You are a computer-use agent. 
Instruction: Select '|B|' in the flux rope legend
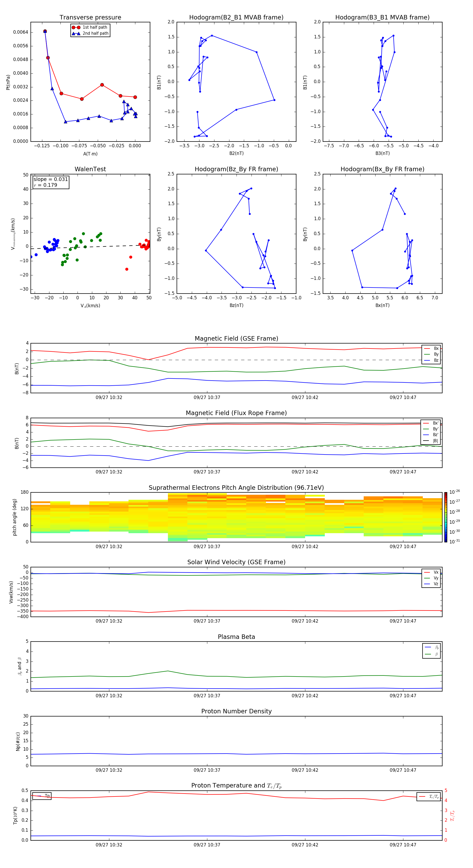431,441
